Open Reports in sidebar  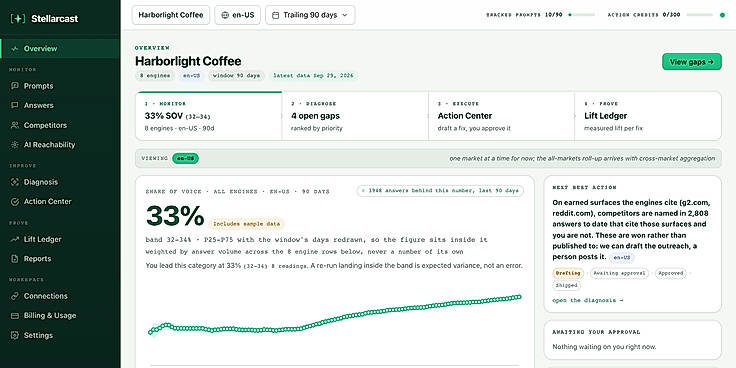pyautogui.click(x=60, y=259)
